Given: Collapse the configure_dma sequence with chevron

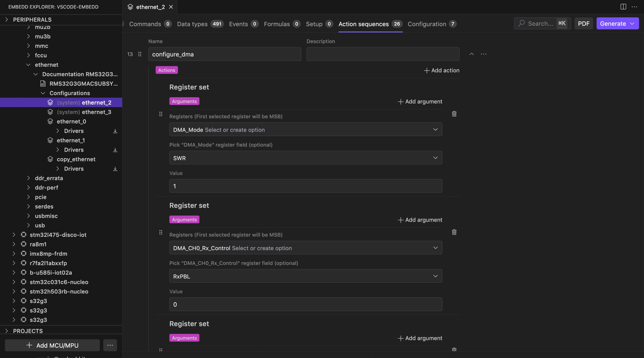Looking at the screenshot, I should [472, 54].
